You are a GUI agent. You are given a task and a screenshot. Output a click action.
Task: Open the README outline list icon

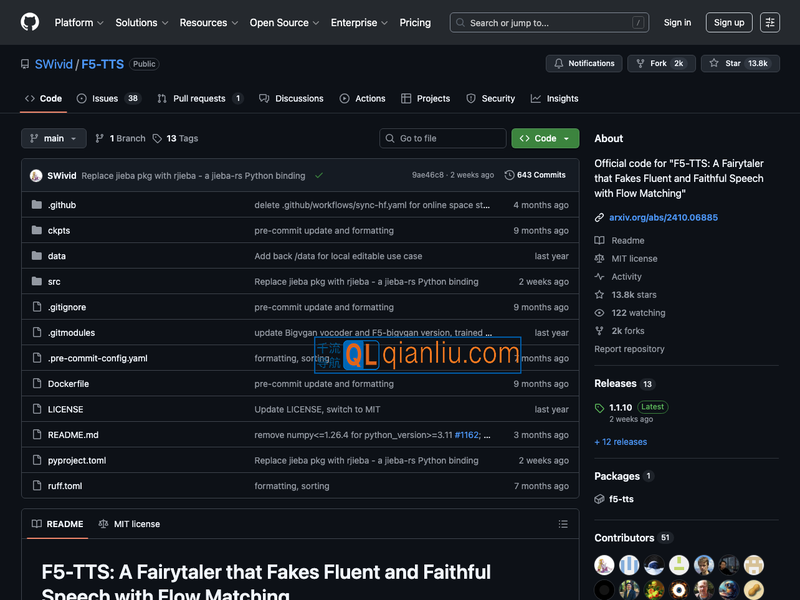[x=564, y=524]
